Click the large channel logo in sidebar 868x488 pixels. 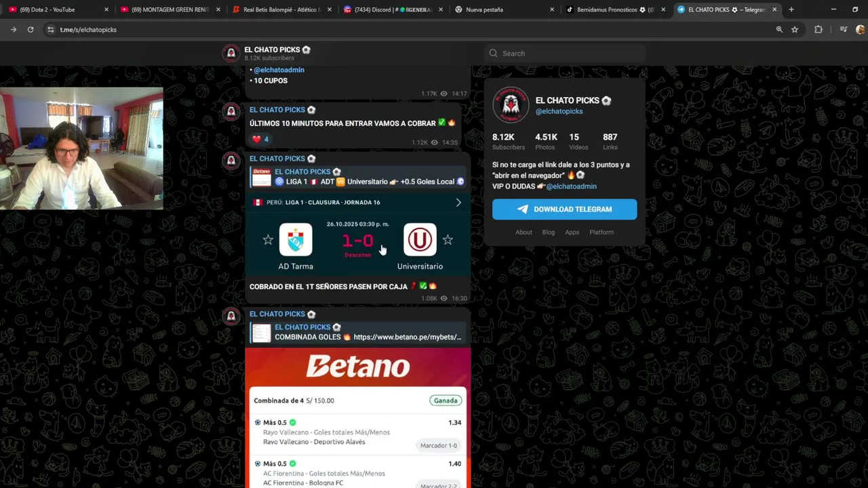tap(511, 105)
